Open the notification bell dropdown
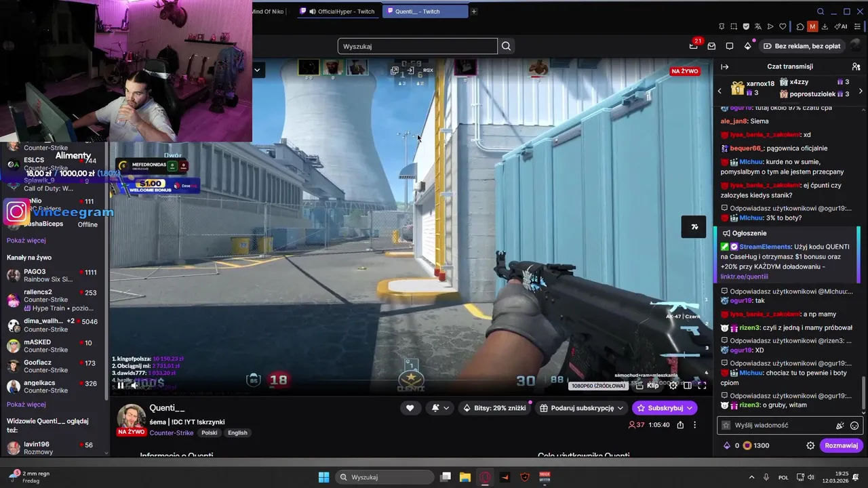Viewport: 868px width, 488px height. [440, 407]
